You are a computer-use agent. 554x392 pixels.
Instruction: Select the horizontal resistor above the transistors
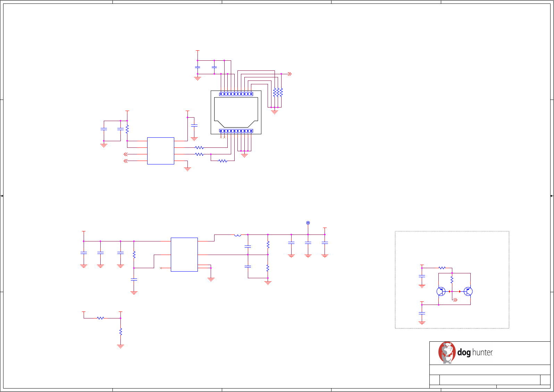(442, 268)
